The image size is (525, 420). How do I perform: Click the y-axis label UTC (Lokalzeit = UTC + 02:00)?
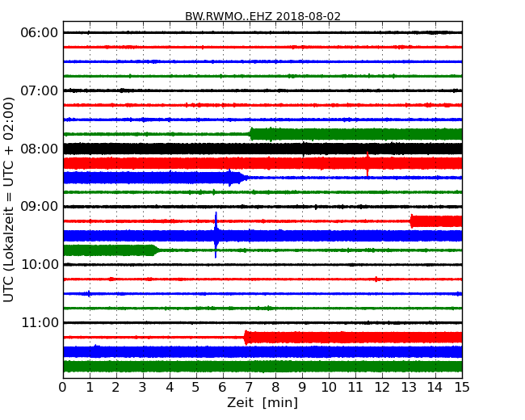pos(9,199)
